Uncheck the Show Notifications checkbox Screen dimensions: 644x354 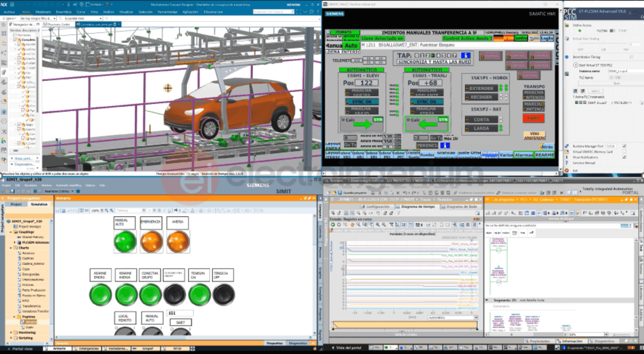[x=624, y=157]
